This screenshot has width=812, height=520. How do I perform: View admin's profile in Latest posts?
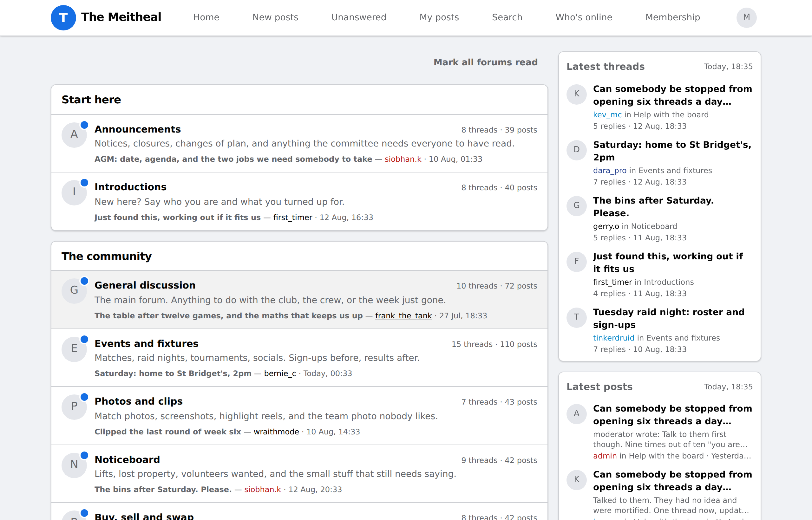[x=605, y=456]
